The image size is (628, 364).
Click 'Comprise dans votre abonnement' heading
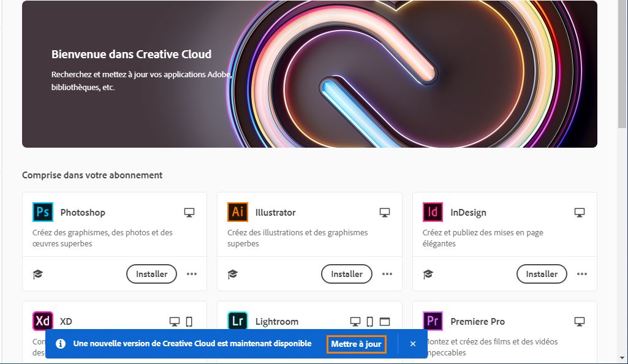pyautogui.click(x=92, y=175)
